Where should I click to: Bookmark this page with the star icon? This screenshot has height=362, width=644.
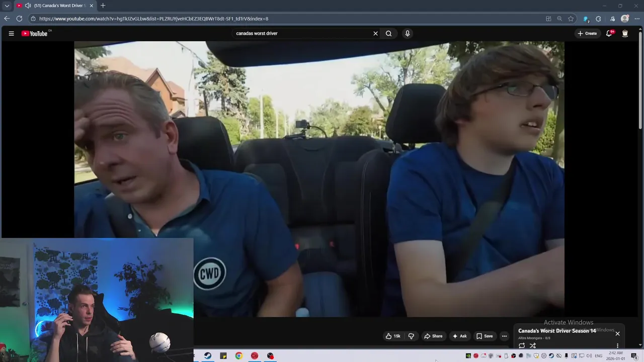(x=571, y=19)
